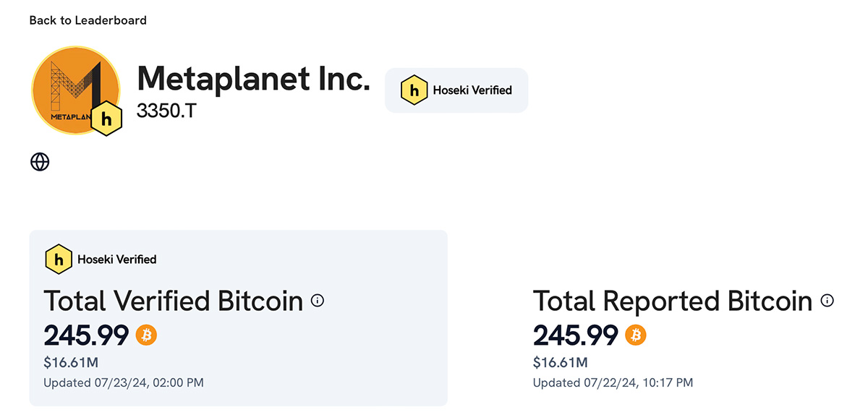The width and height of the screenshot is (868, 420).
Task: Click the Bitcoin icon next to the reported 245.99
Action: (x=636, y=335)
